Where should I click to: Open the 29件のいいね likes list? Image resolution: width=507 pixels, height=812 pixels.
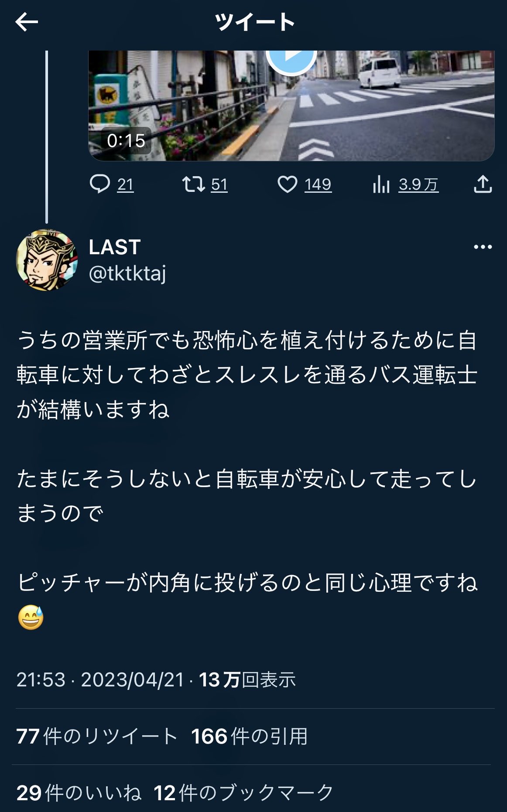pyautogui.click(x=79, y=793)
